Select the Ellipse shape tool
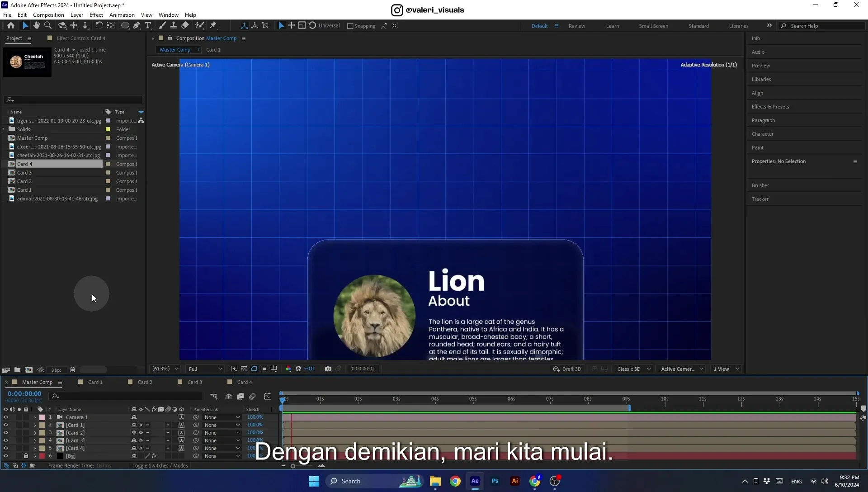 click(x=125, y=26)
